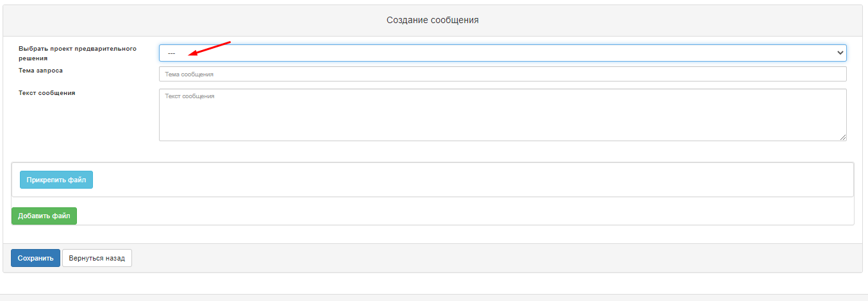Click inside the 'Текст сообщения' text area

[503, 114]
